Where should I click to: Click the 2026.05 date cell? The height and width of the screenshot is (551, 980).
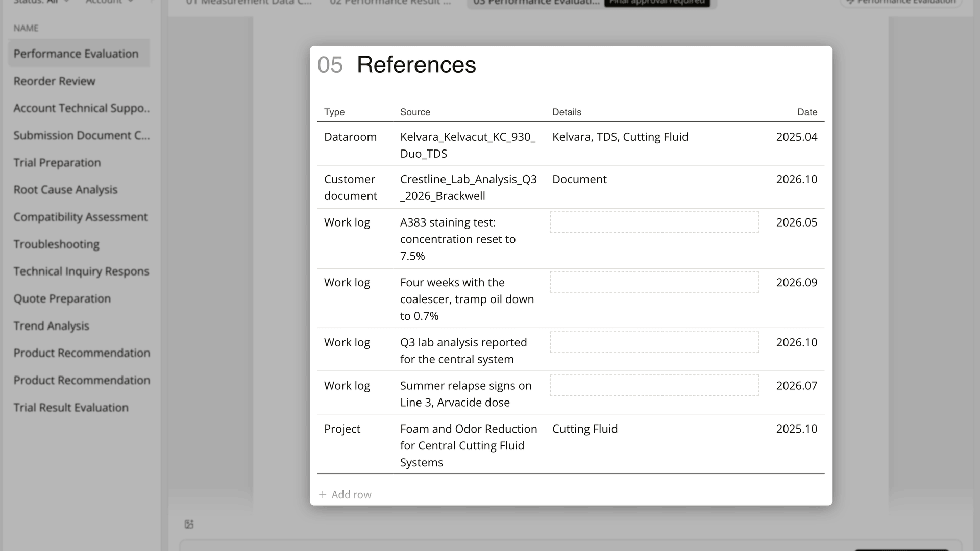(x=796, y=222)
